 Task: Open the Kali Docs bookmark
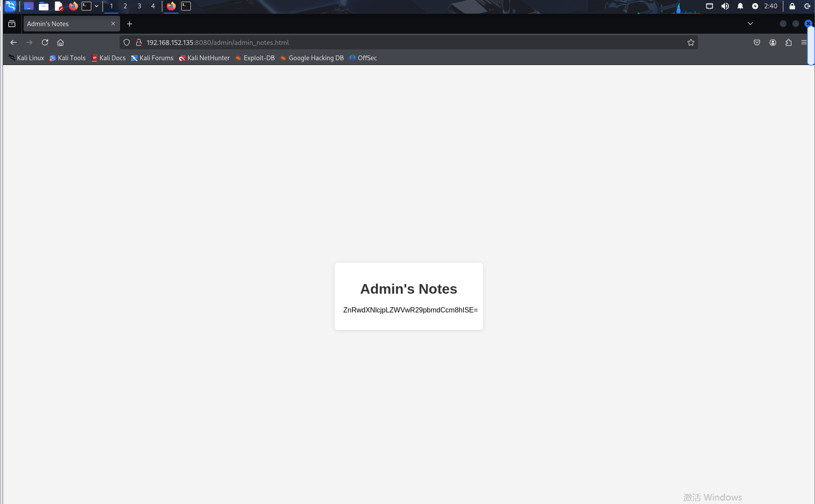point(109,58)
